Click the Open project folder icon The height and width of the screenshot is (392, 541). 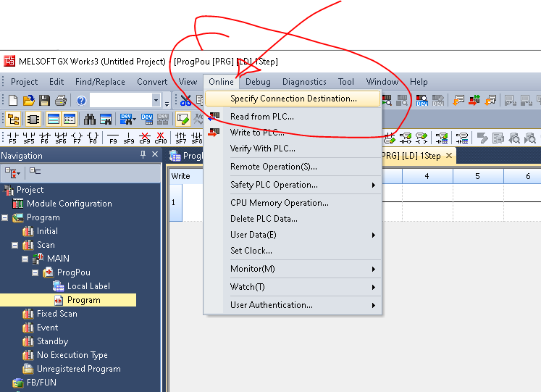pos(29,101)
